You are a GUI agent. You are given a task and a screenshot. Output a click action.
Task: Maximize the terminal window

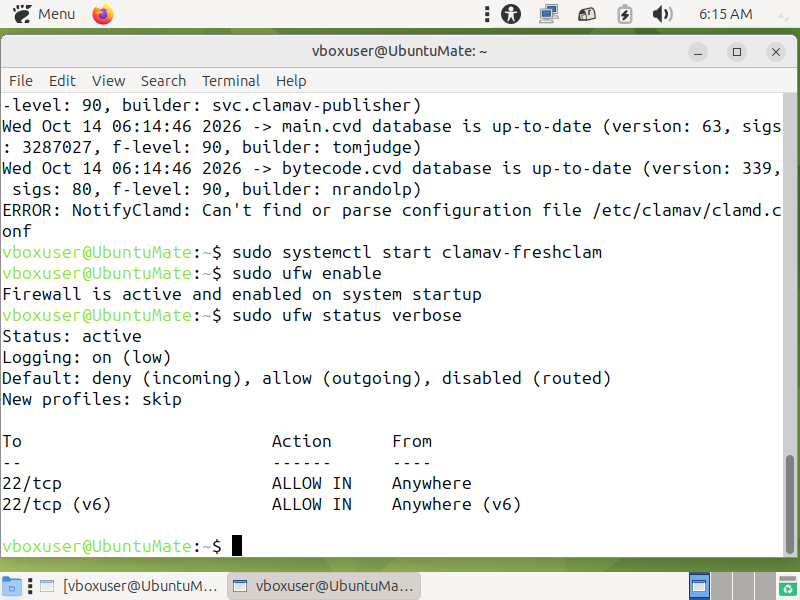pyautogui.click(x=737, y=52)
